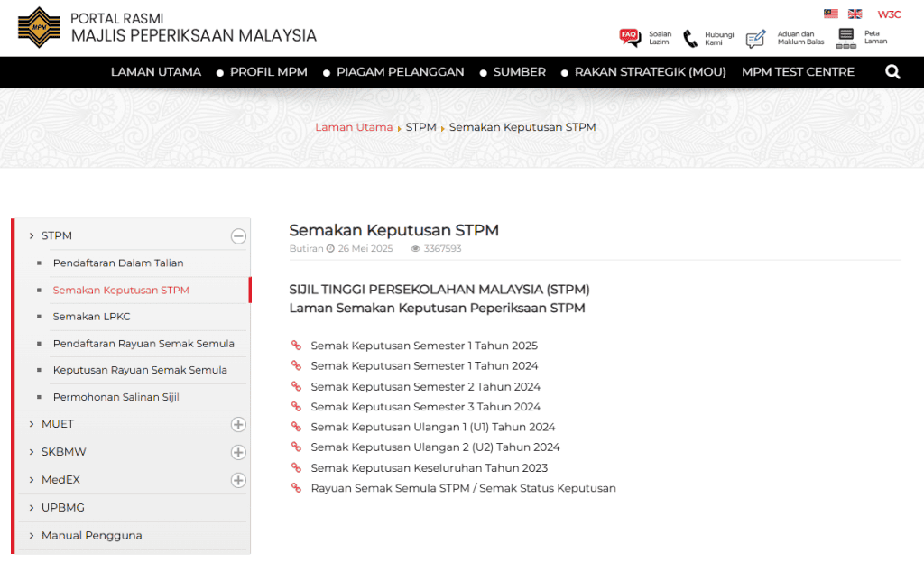
Task: Open Semak Keputusan Keseluruhan Tahun 2023
Action: coord(430,468)
